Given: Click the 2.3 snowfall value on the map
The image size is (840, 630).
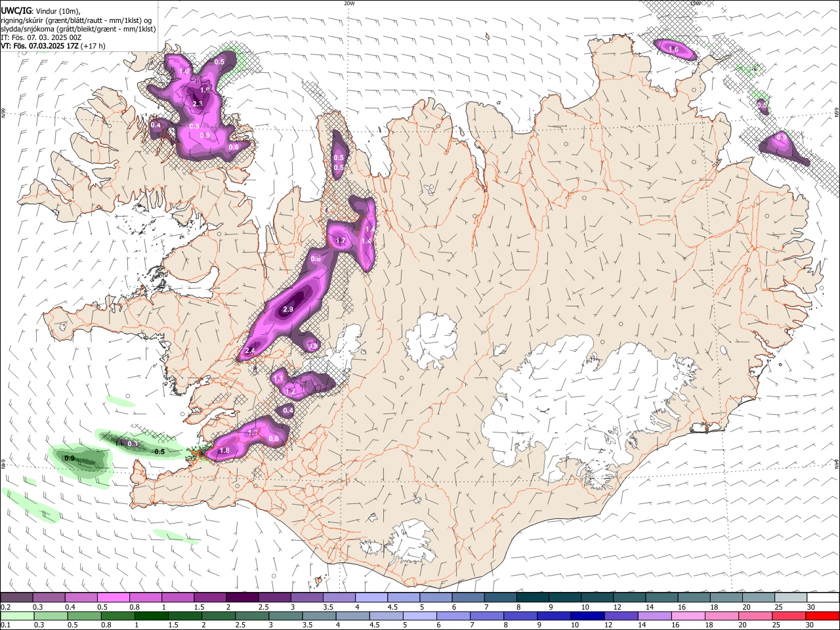Looking at the screenshot, I should point(198,104).
